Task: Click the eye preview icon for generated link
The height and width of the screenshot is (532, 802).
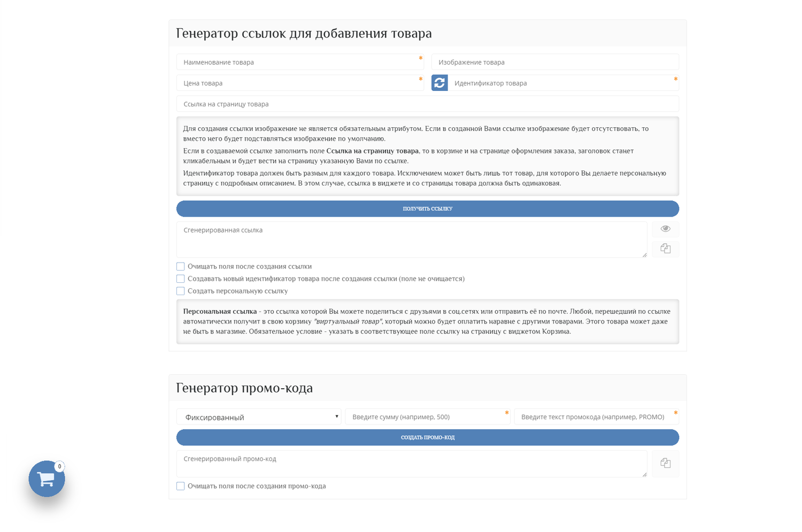Action: (665, 229)
